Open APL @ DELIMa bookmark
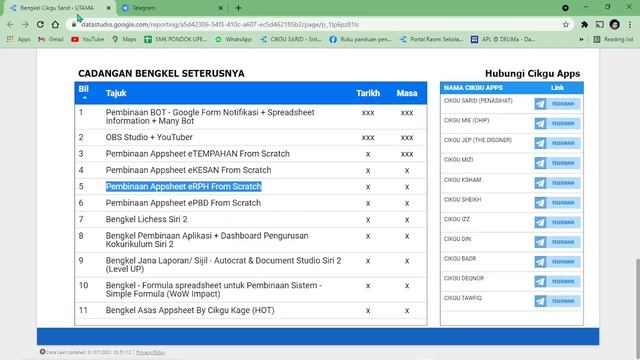The width and height of the screenshot is (640, 360). (x=503, y=39)
